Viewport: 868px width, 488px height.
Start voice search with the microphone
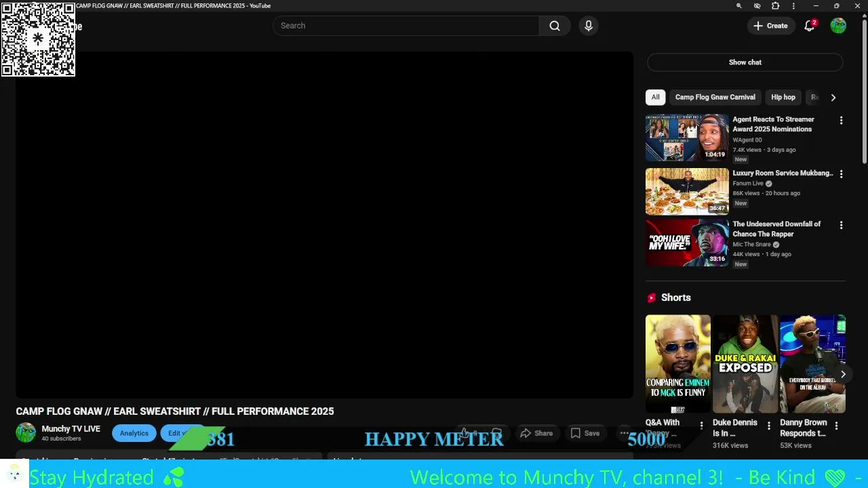[589, 26]
